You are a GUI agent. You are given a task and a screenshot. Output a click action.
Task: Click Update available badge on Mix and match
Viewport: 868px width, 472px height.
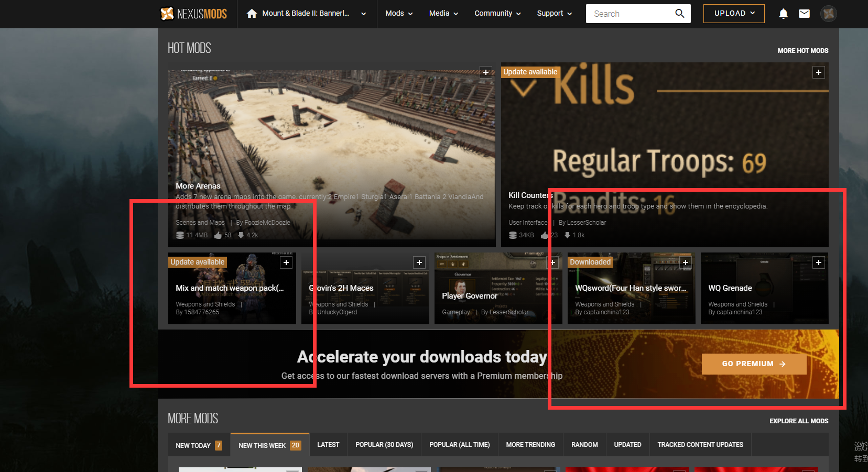pyautogui.click(x=197, y=262)
